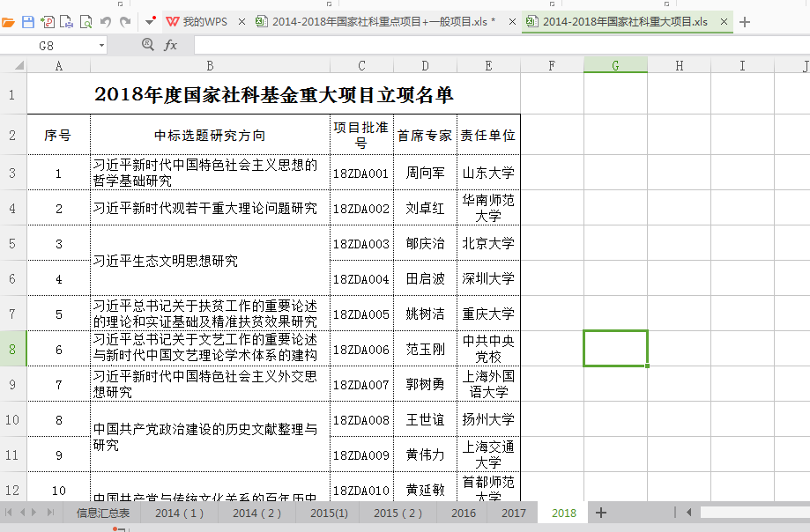Select the highlighted cell G8
The width and height of the screenshot is (810, 532).
(615, 348)
